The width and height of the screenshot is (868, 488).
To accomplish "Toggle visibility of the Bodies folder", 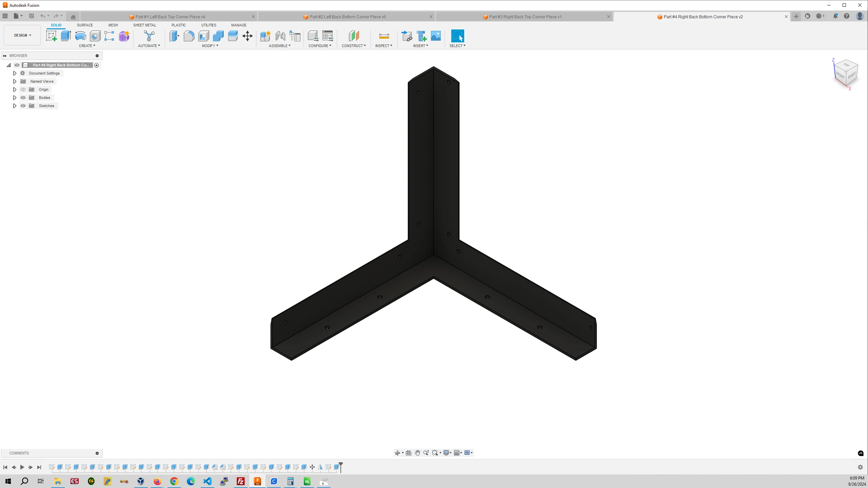I will (23, 98).
